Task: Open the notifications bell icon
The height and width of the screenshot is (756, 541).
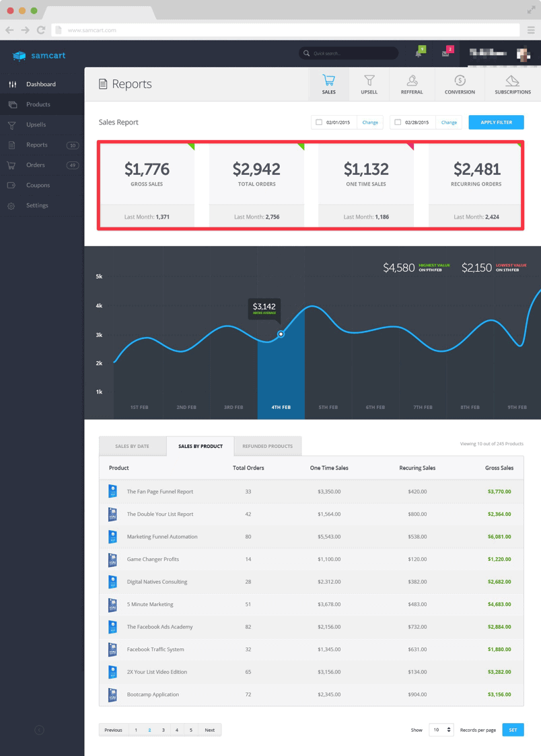Action: pos(419,53)
